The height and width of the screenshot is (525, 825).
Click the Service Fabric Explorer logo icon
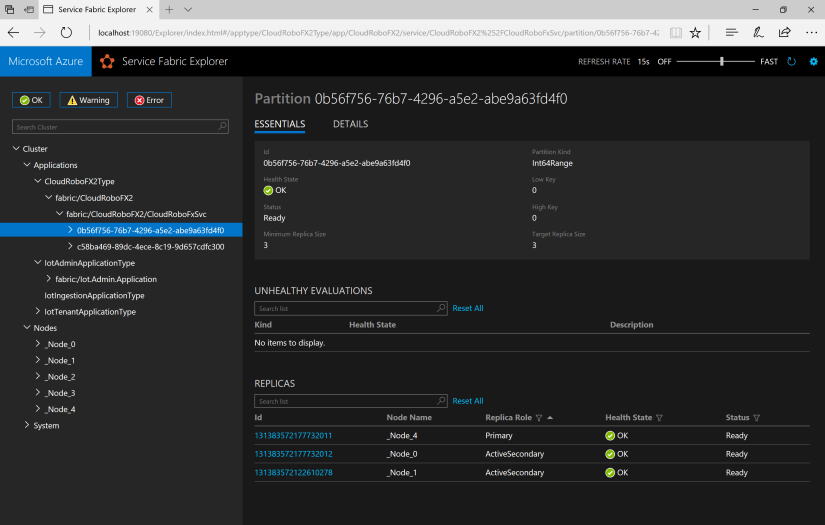(106, 62)
